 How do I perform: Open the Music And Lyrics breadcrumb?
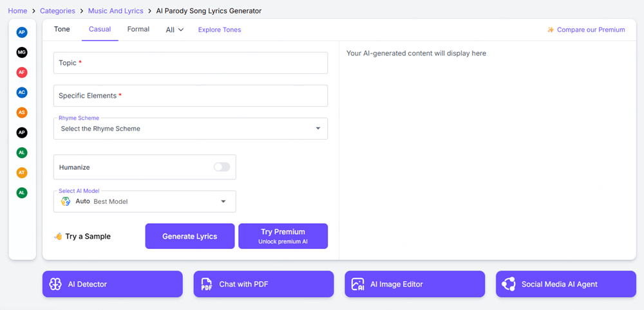pyautogui.click(x=116, y=11)
